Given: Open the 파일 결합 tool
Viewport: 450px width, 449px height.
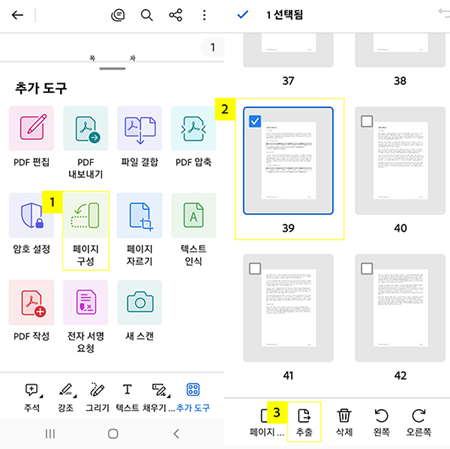Looking at the screenshot, I should point(140,137).
